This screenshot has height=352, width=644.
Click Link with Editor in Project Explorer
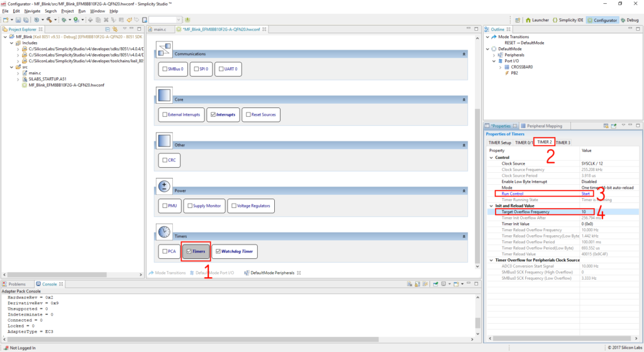(115, 30)
